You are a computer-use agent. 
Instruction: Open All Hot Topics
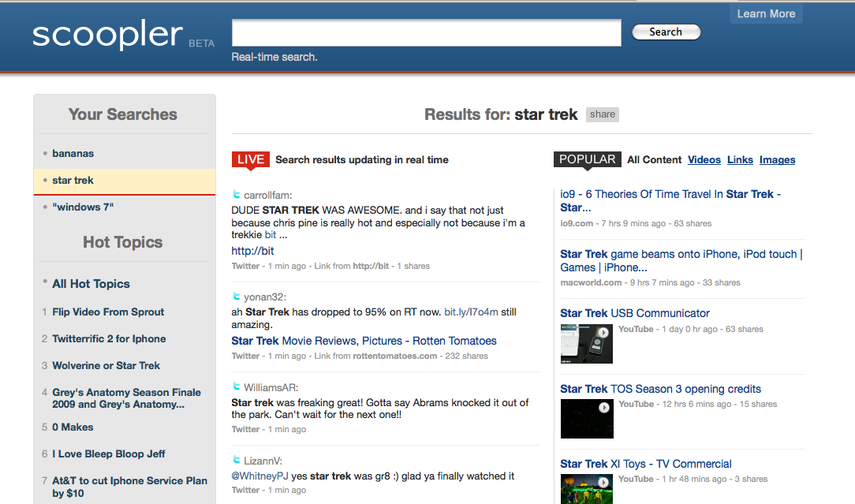(x=91, y=284)
